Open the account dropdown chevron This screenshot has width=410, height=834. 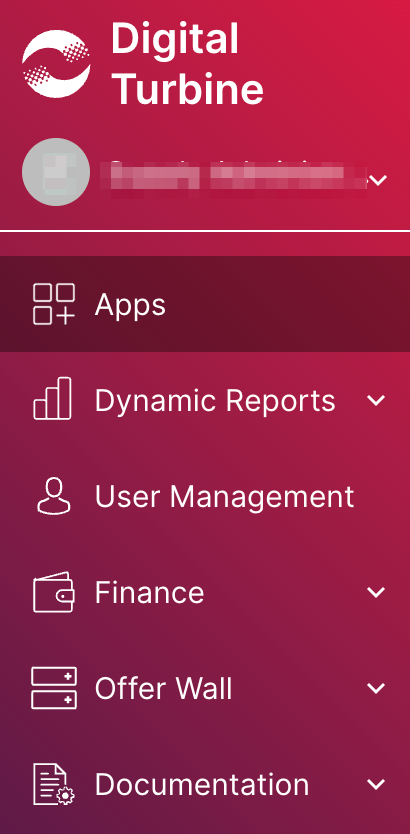[378, 180]
